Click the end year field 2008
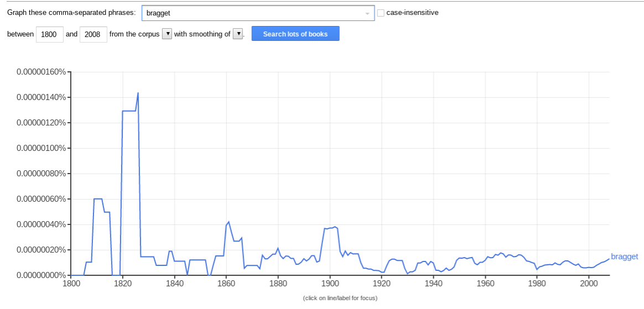 click(x=93, y=34)
